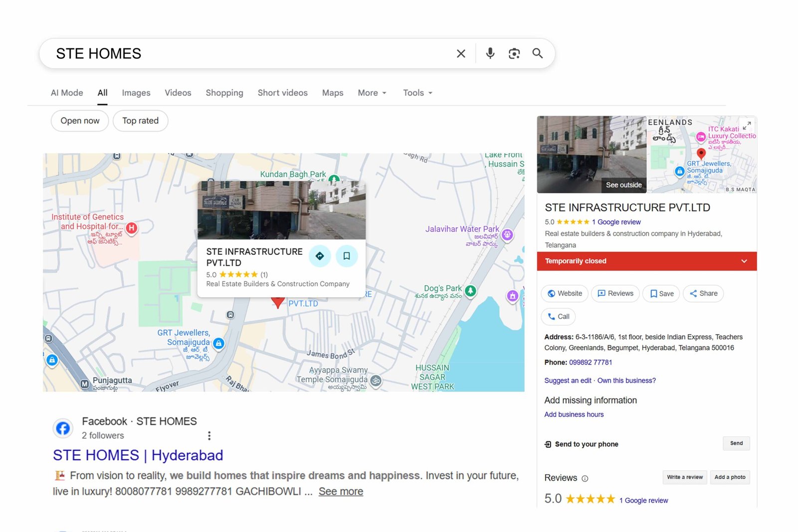This screenshot has width=798, height=532.
Task: Clear the search query with the X icon
Action: tap(461, 53)
